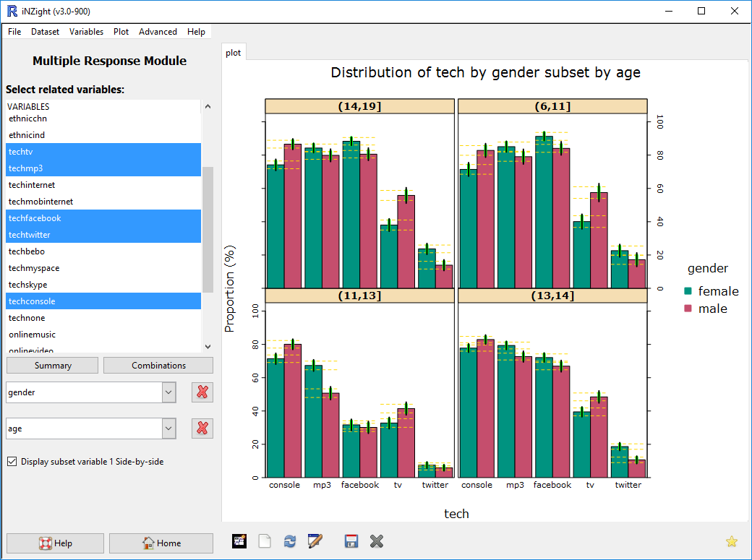Viewport: 752px width, 560px height.
Task: Open the edit plot pencil icon
Action: point(315,540)
